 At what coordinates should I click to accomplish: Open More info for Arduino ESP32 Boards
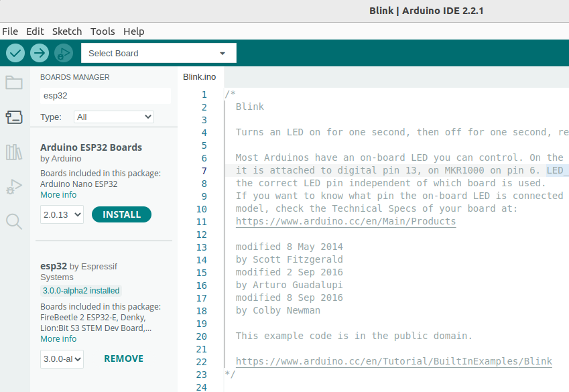tap(58, 195)
